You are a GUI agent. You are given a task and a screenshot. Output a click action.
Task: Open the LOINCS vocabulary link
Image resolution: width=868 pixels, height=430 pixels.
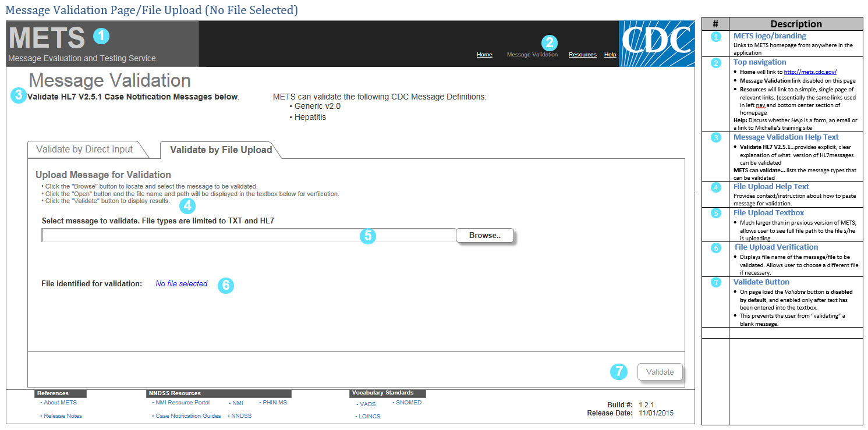click(369, 417)
